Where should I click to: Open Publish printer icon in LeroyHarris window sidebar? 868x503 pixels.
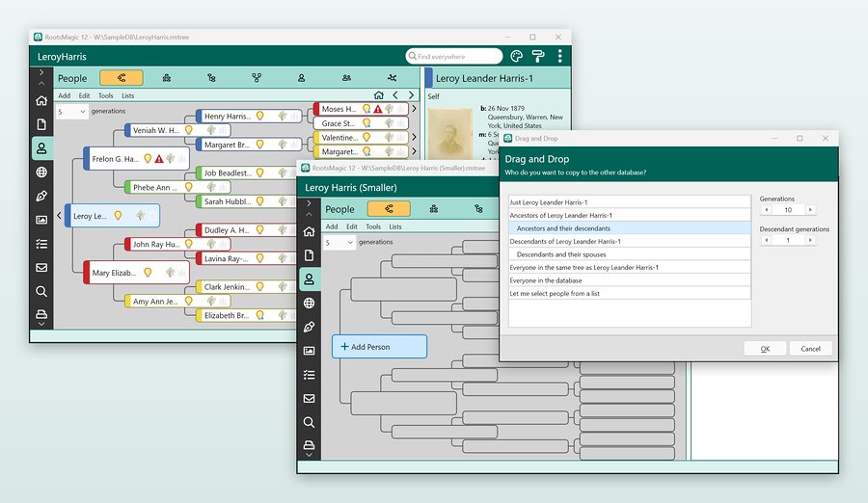41,314
